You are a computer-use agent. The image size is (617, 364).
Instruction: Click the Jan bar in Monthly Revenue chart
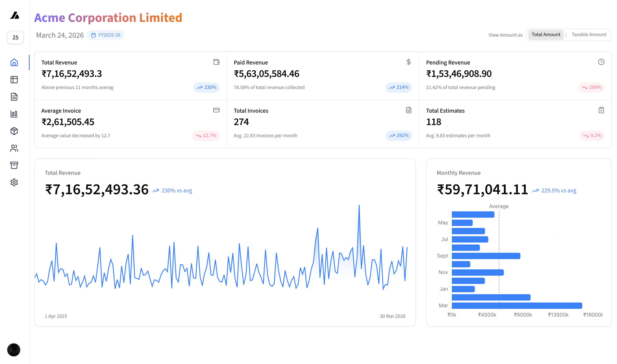(463, 289)
